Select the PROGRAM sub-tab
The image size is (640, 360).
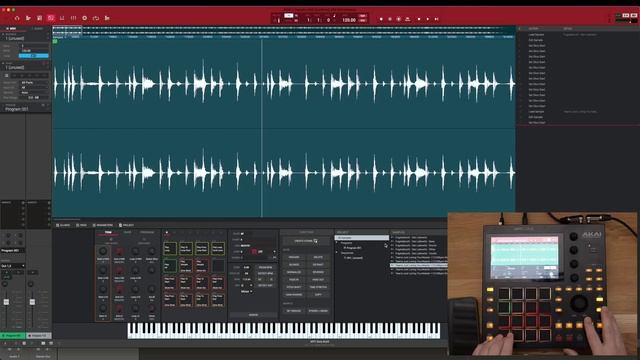pyautogui.click(x=147, y=232)
